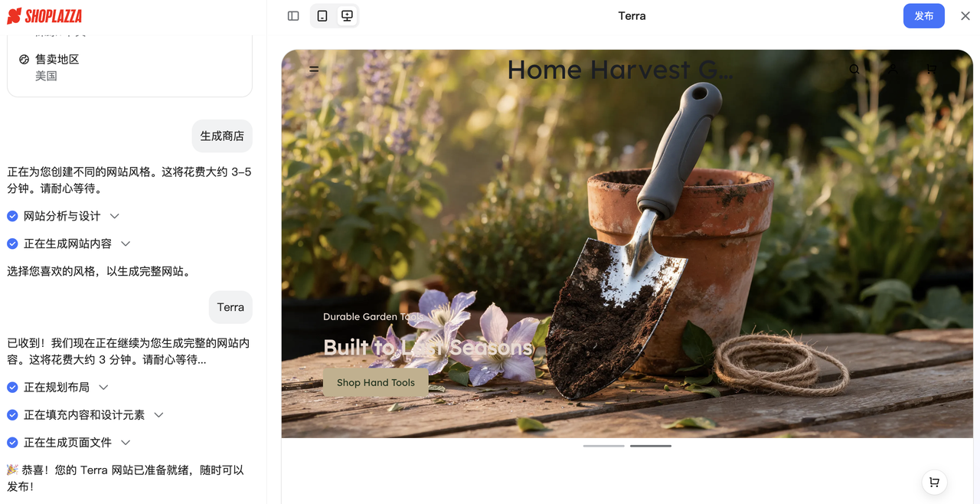The height and width of the screenshot is (504, 980).
Task: Switch to tablet preview mode
Action: (x=322, y=15)
